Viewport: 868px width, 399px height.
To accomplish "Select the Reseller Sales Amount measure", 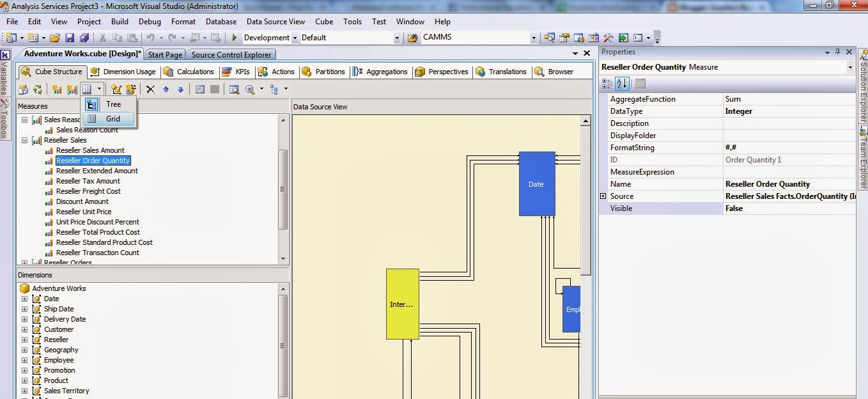I will (x=90, y=150).
